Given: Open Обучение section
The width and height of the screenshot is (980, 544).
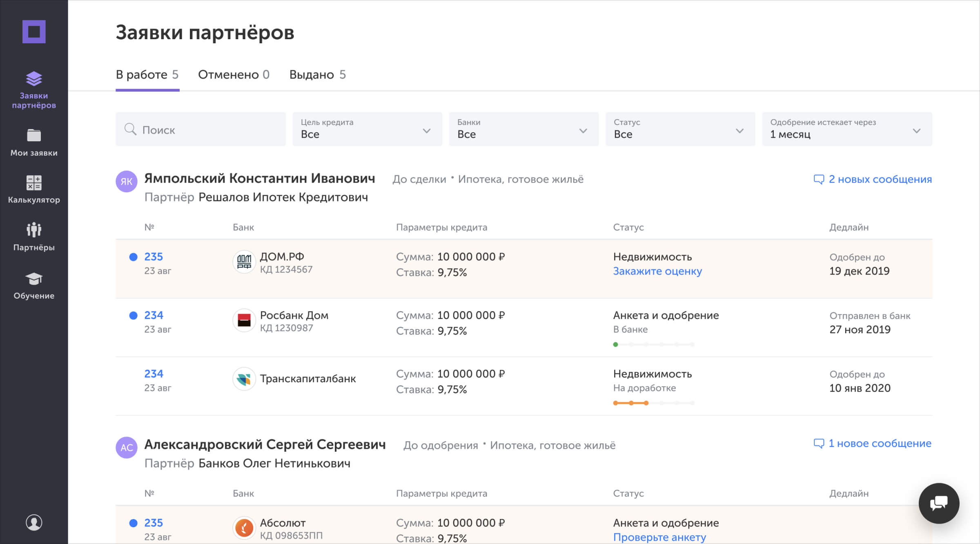Looking at the screenshot, I should pos(34,286).
